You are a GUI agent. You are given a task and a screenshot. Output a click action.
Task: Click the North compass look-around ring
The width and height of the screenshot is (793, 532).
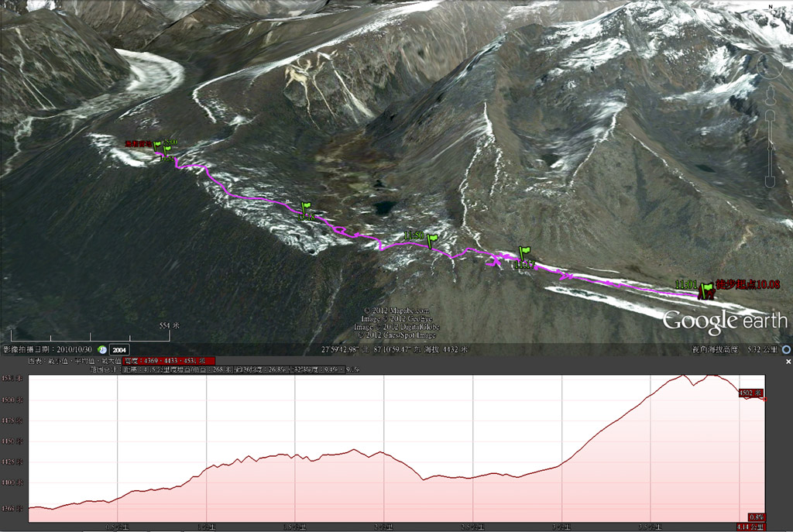pyautogui.click(x=770, y=66)
